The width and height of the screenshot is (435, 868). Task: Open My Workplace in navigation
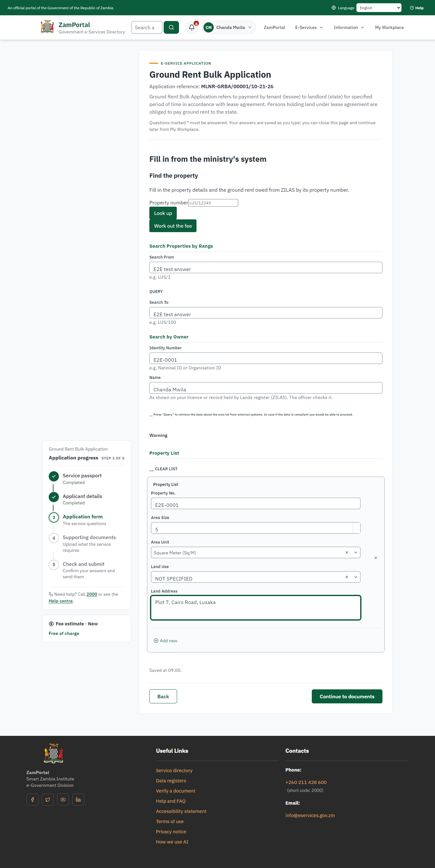point(389,28)
